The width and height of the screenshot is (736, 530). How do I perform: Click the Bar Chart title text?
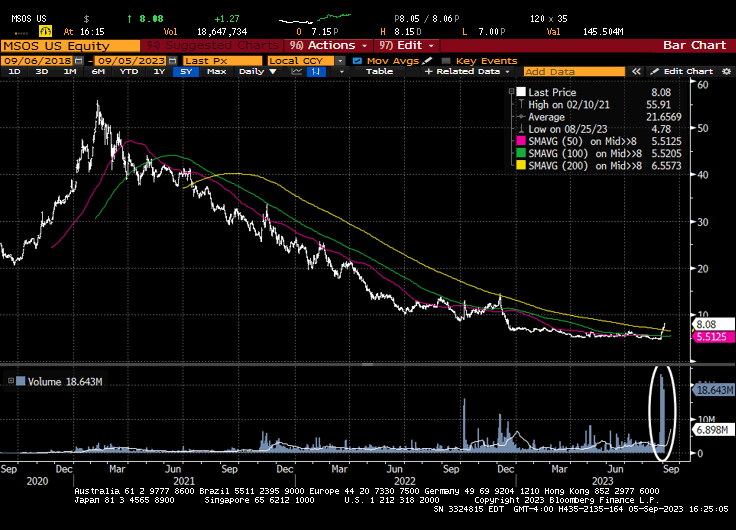point(694,46)
